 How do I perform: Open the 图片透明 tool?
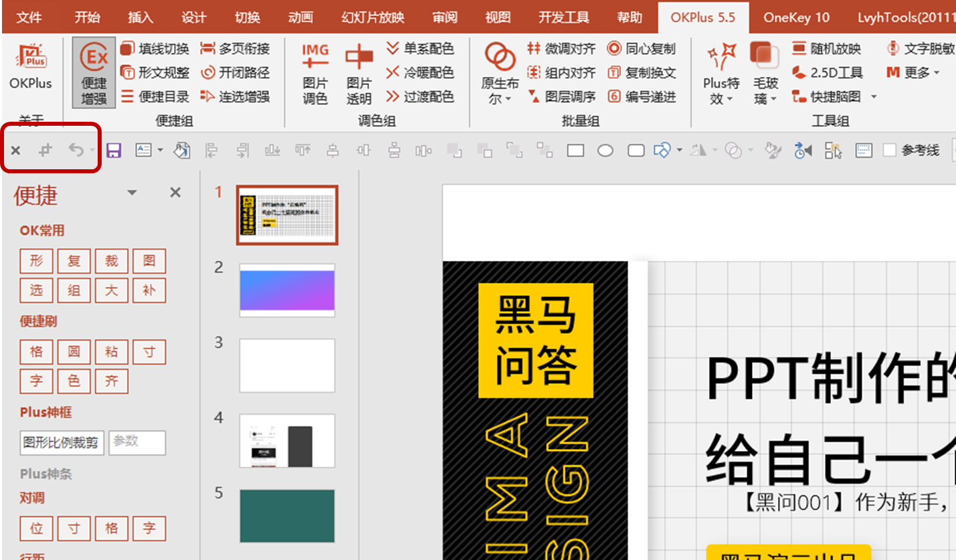coord(359,74)
